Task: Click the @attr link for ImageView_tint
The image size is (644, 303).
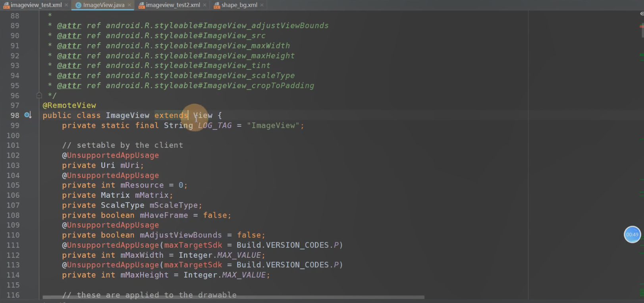Action: tap(69, 66)
